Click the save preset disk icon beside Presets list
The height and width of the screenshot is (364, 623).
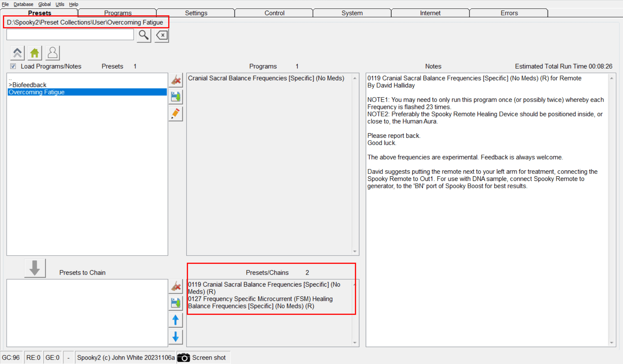(176, 97)
